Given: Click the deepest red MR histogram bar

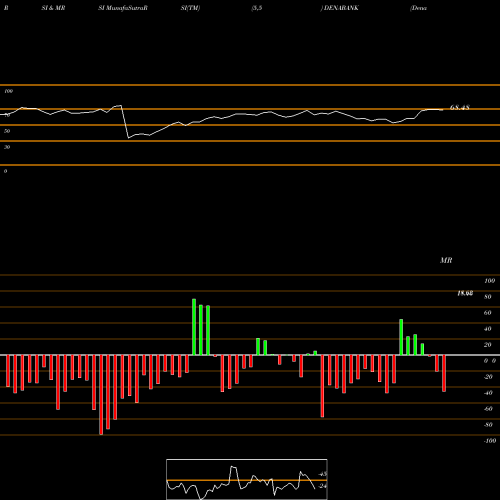Looking at the screenshot, I should (101, 395).
